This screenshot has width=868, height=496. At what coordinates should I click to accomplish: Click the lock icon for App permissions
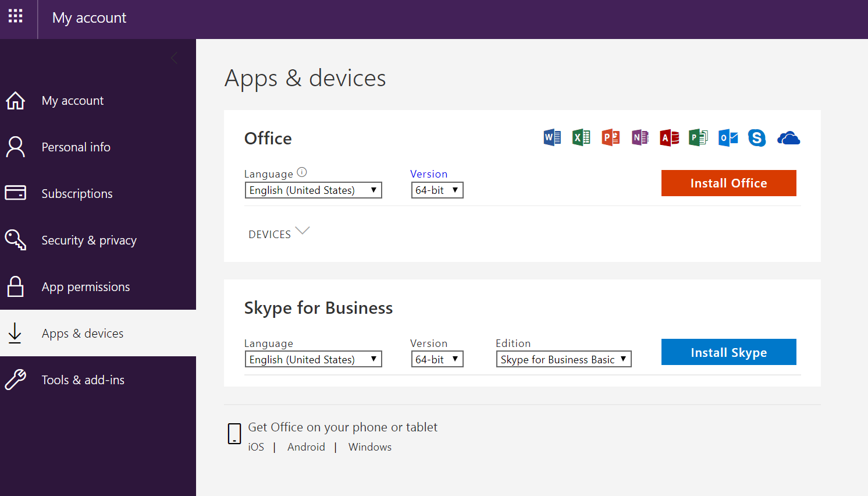[x=16, y=286]
